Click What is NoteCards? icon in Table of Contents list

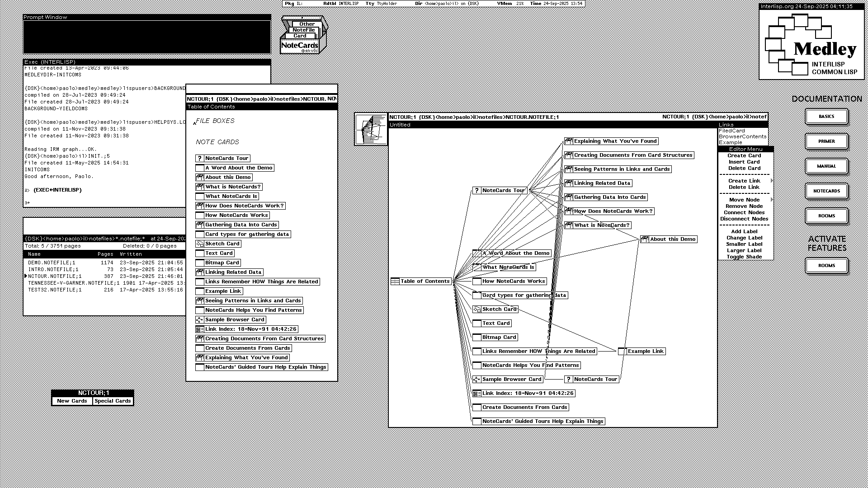[x=200, y=187]
